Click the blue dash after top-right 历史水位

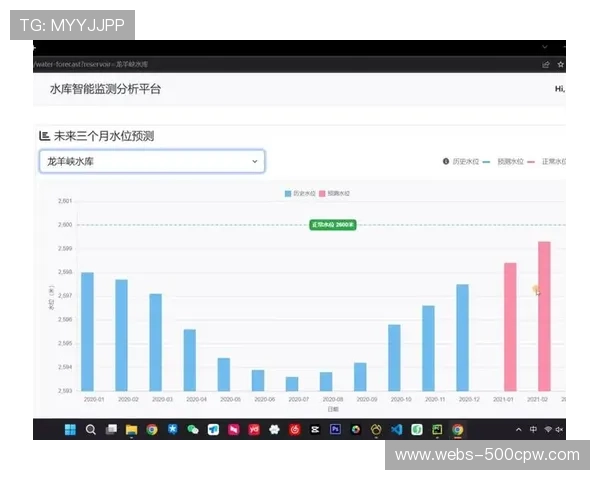coord(486,162)
